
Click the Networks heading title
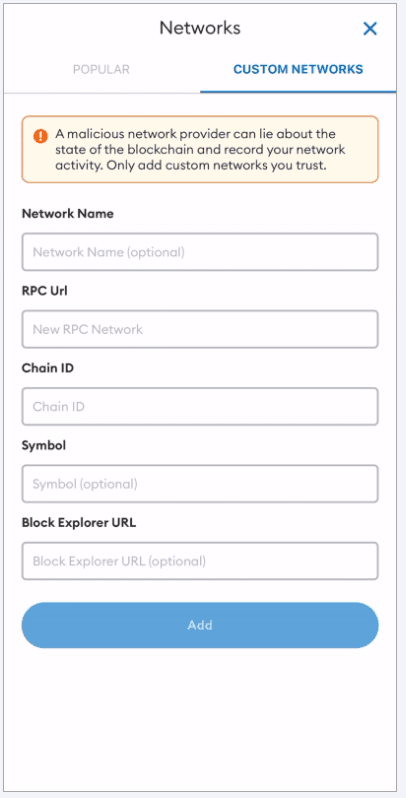(200, 28)
